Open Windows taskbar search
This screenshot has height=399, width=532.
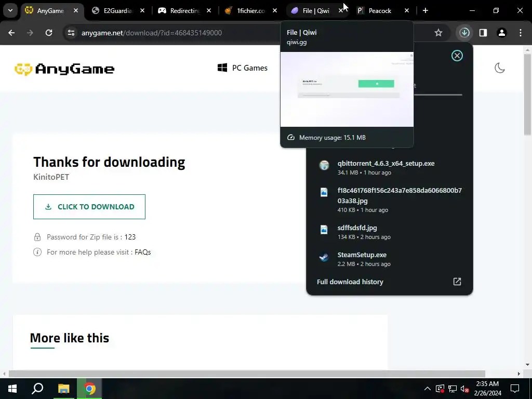37,389
